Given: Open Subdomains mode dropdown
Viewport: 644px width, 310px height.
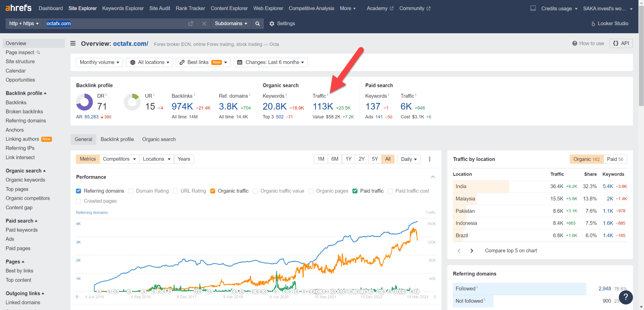Looking at the screenshot, I should click(x=231, y=24).
